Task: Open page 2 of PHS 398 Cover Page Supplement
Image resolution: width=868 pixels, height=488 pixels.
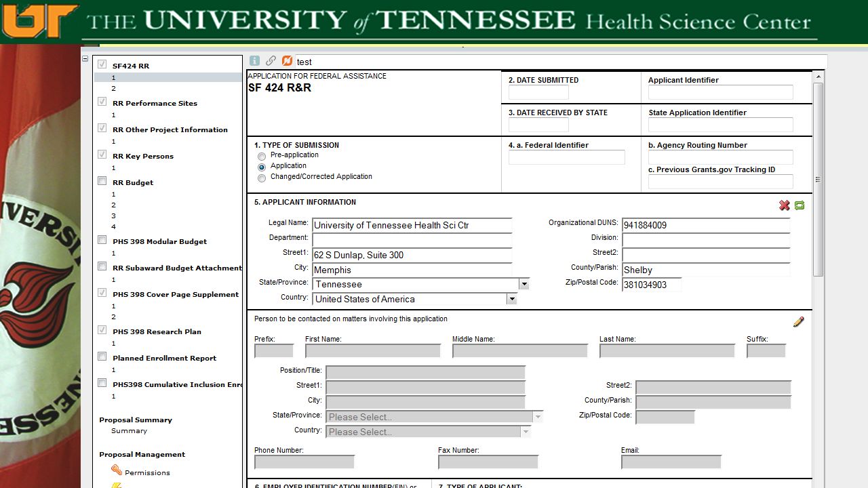Action: [114, 317]
